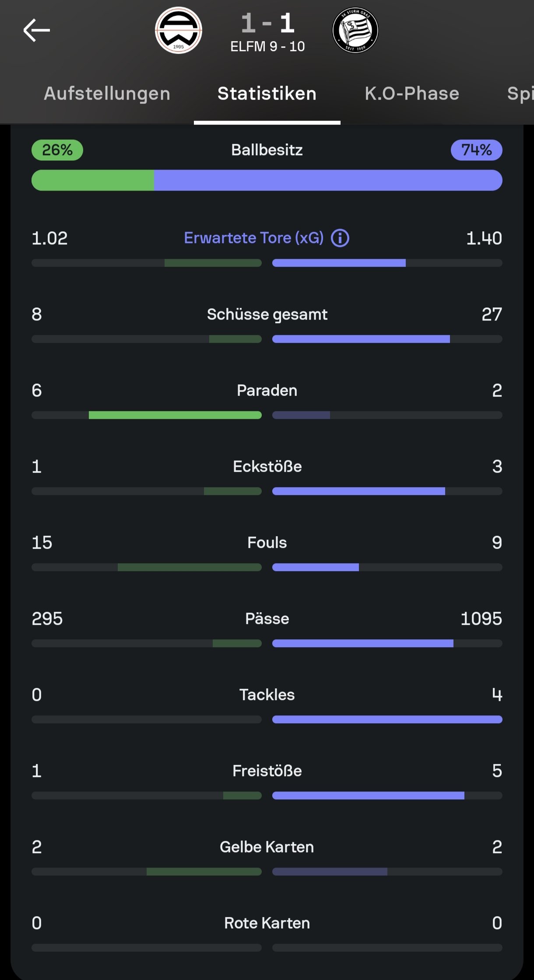This screenshot has height=980, width=534.
Task: Tap the Pässe stat label
Action: 267,619
